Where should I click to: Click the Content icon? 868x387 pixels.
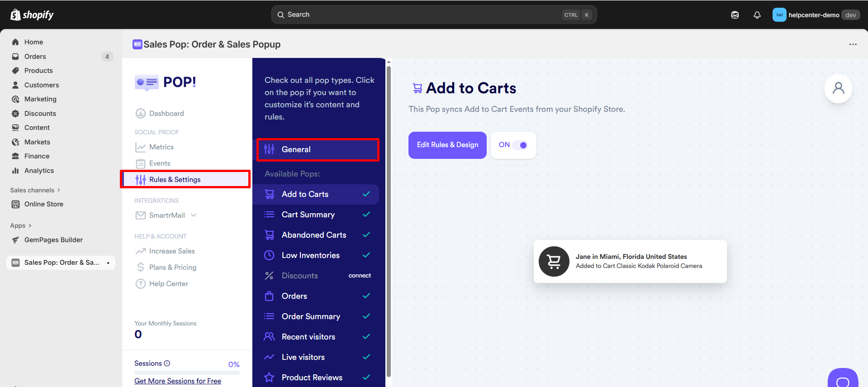15,128
